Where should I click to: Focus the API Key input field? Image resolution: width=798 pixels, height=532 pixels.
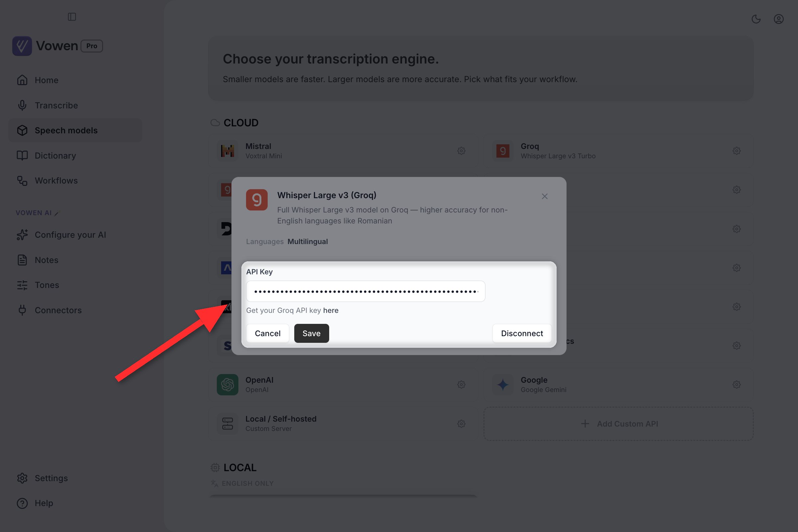coord(365,292)
